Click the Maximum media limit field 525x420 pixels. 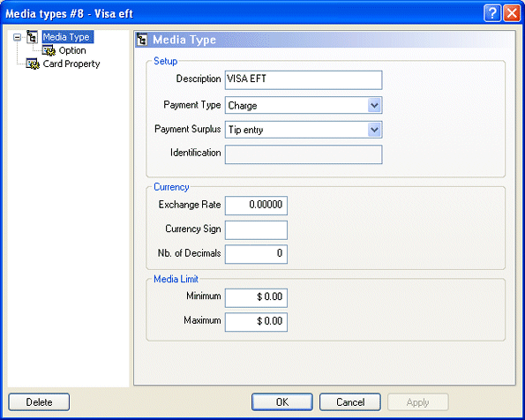(256, 322)
